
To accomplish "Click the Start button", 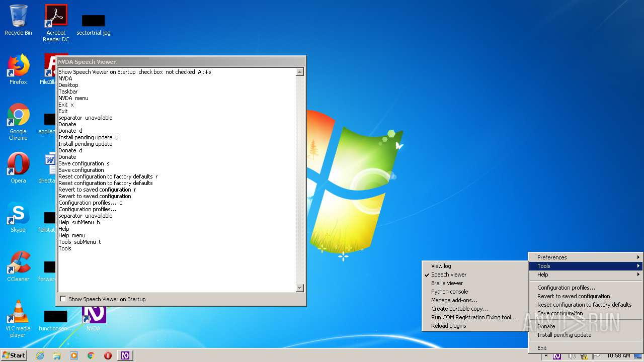I will (14, 355).
